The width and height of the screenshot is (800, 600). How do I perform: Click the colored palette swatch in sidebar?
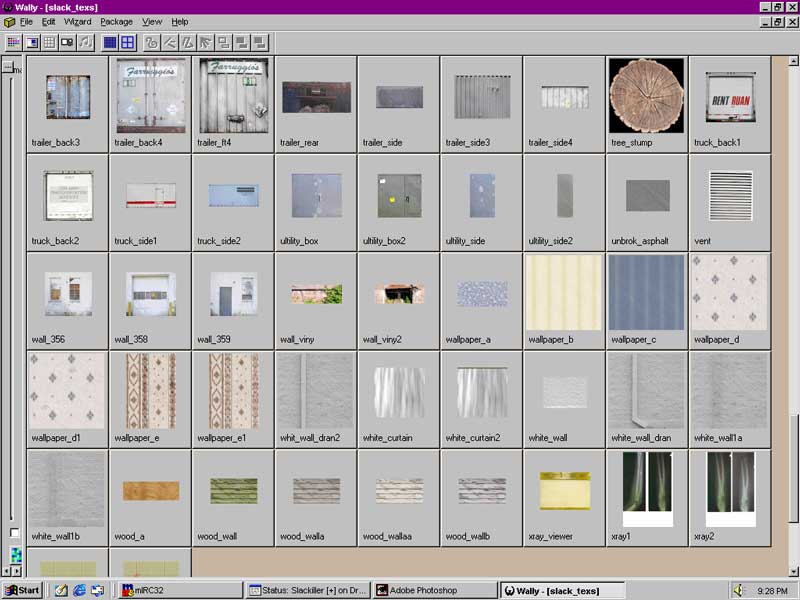(x=15, y=553)
